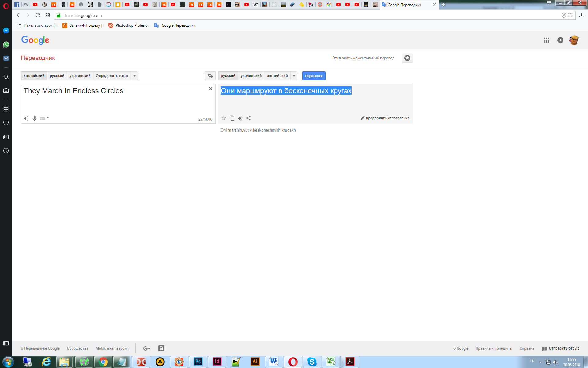Expand the target language dropdown list
Image resolution: width=588 pixels, height=368 pixels.
point(294,76)
